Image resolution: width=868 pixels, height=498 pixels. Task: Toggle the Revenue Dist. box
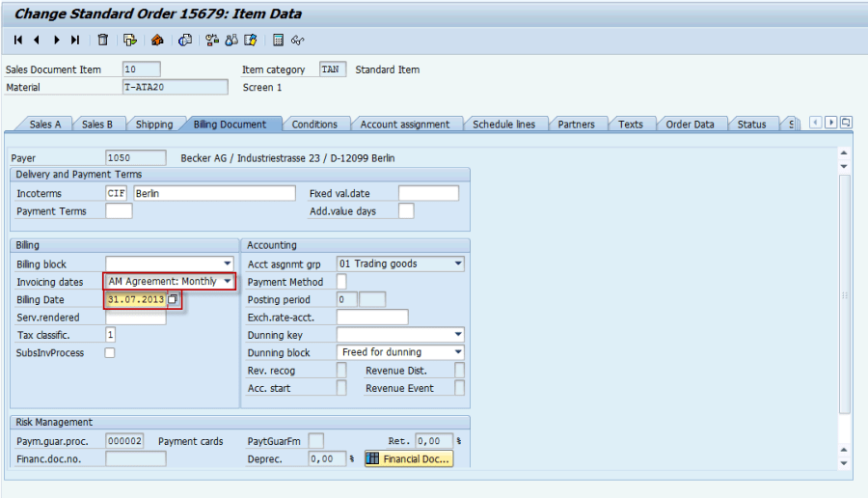tap(459, 370)
